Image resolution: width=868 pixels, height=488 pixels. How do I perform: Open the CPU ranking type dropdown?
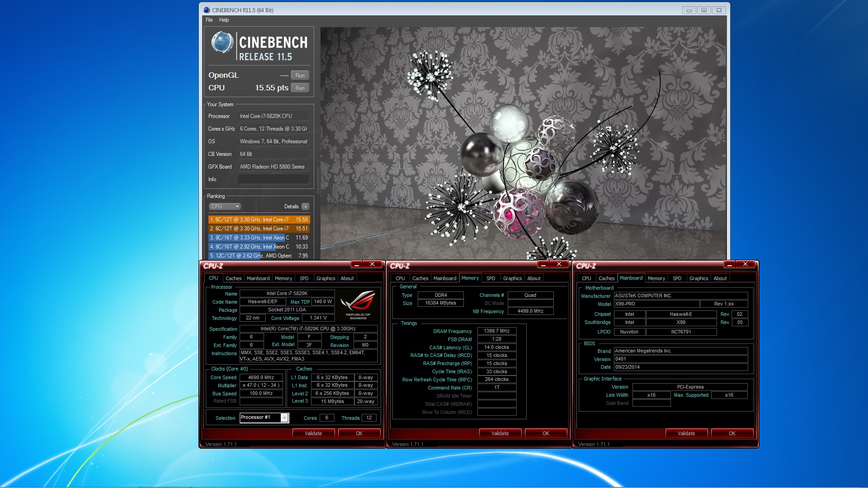click(x=225, y=206)
